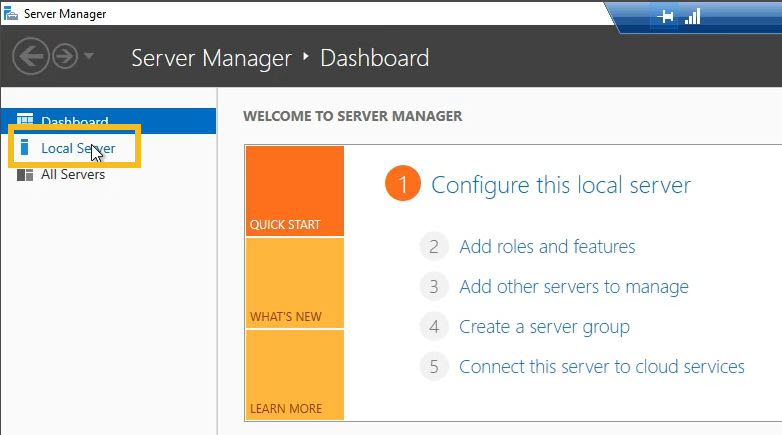
Task: Click Add roles and features link
Action: (x=547, y=246)
